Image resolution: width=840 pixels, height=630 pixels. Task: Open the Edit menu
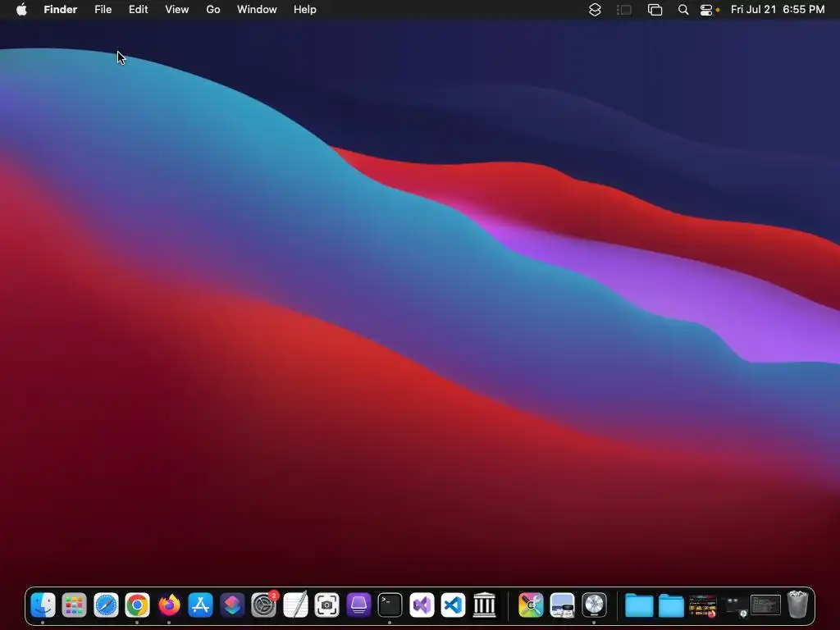pos(138,10)
